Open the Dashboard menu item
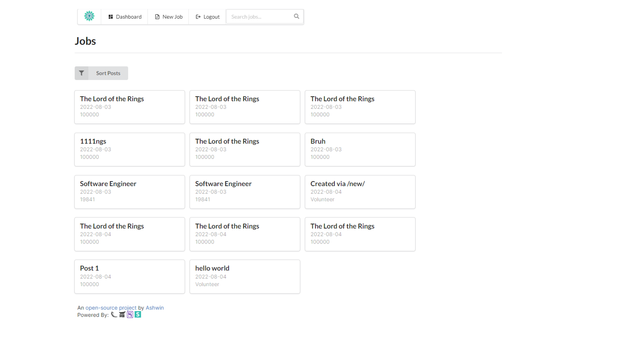This screenshot has width=644, height=362. point(125,17)
